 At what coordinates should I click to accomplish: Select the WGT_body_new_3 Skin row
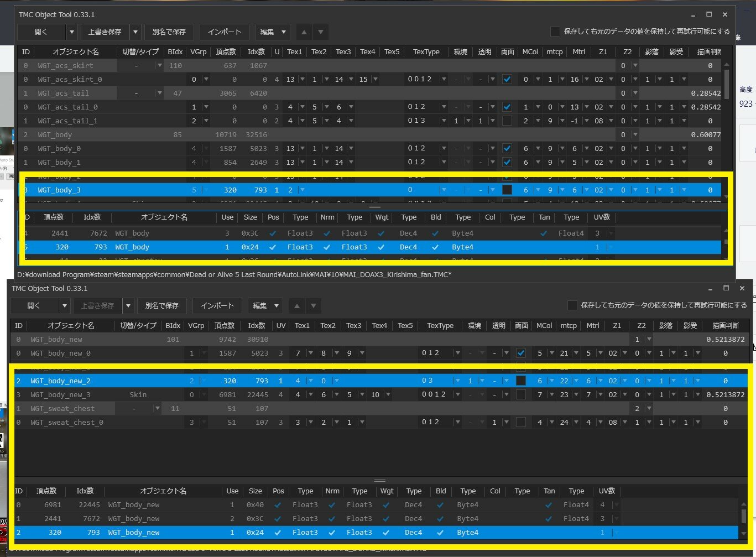(x=379, y=395)
